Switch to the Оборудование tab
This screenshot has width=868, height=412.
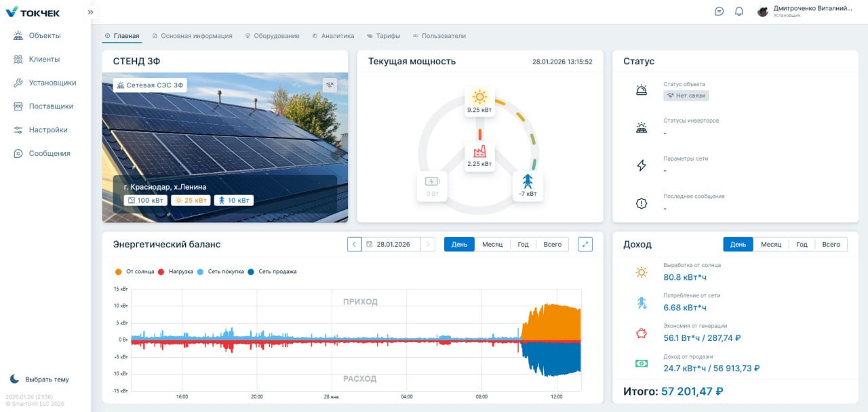point(272,36)
